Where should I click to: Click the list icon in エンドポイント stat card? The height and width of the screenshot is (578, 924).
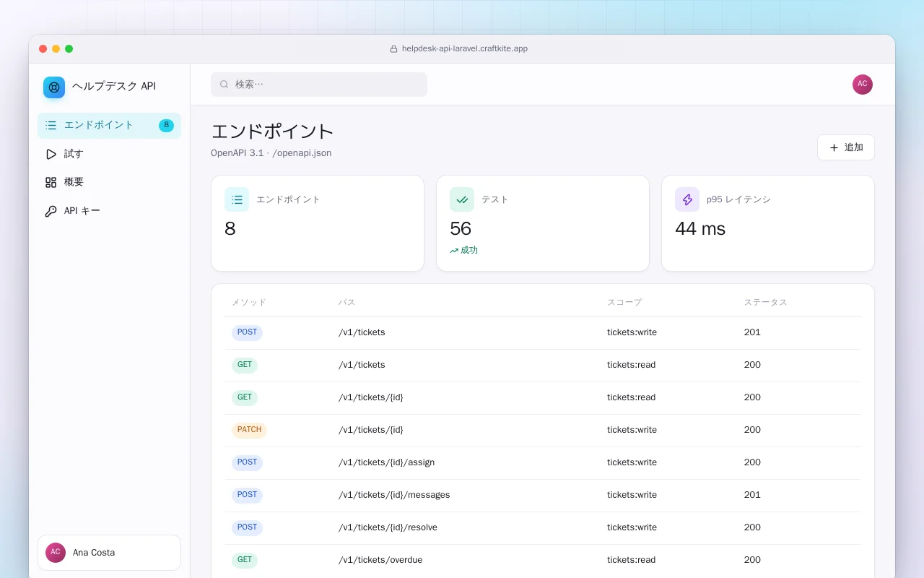237,199
